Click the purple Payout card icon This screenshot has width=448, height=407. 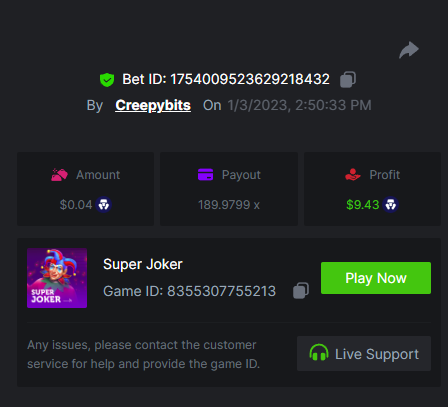tap(205, 174)
